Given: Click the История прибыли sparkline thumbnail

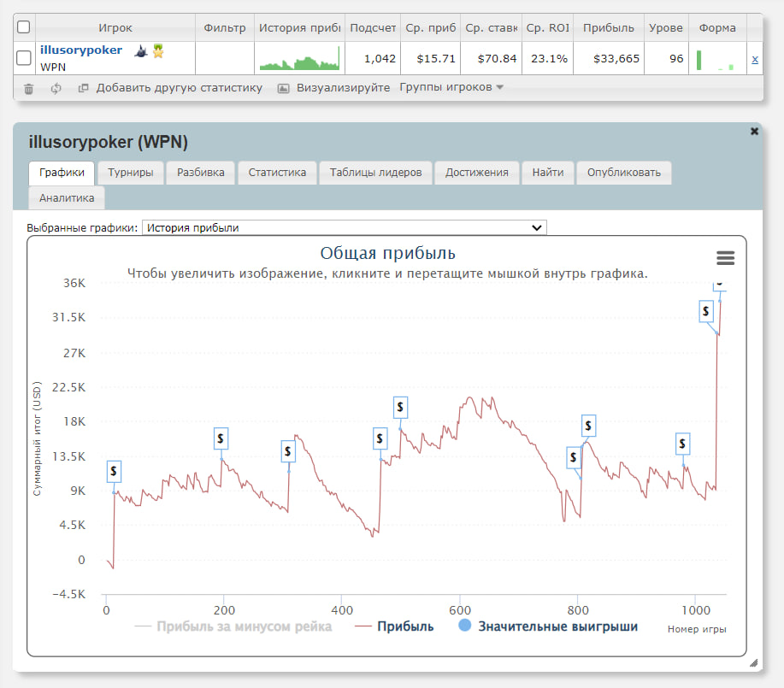Looking at the screenshot, I should pyautogui.click(x=299, y=59).
